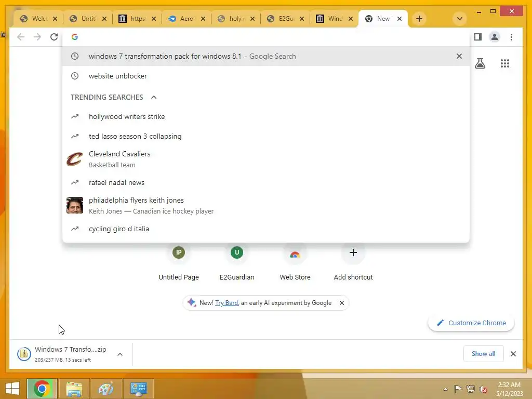Click the browser reload button

54,37
